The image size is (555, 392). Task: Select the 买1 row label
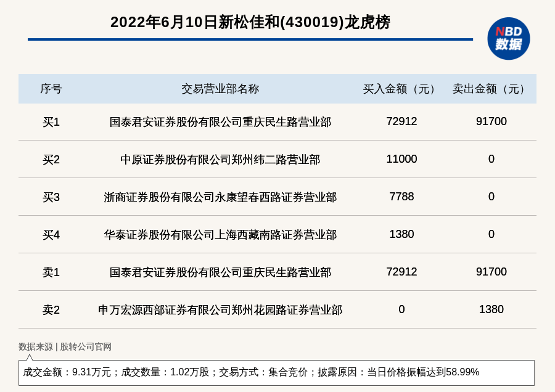coord(51,122)
